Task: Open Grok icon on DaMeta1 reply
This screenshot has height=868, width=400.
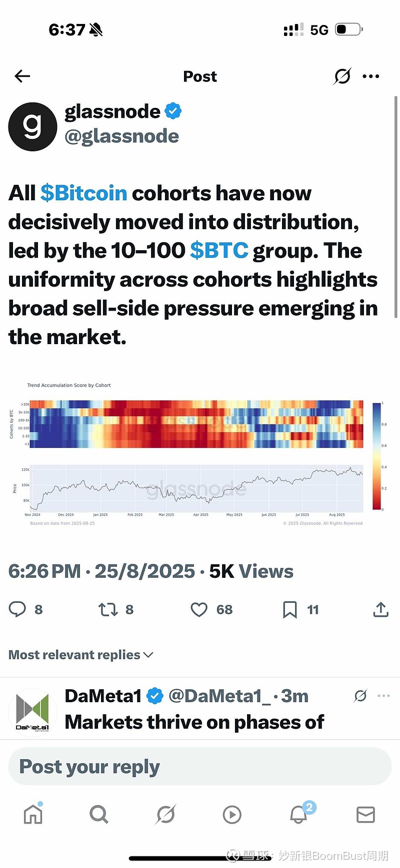Action: tap(360, 696)
